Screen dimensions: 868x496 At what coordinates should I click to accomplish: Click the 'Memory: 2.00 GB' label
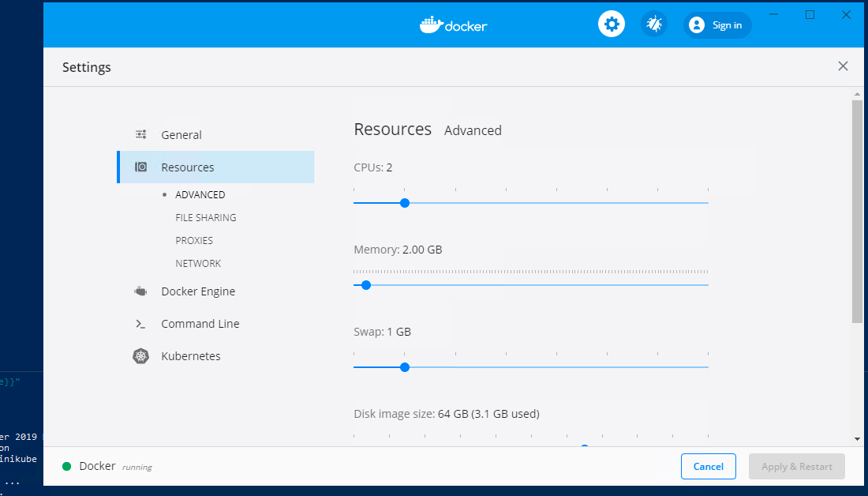coord(398,250)
